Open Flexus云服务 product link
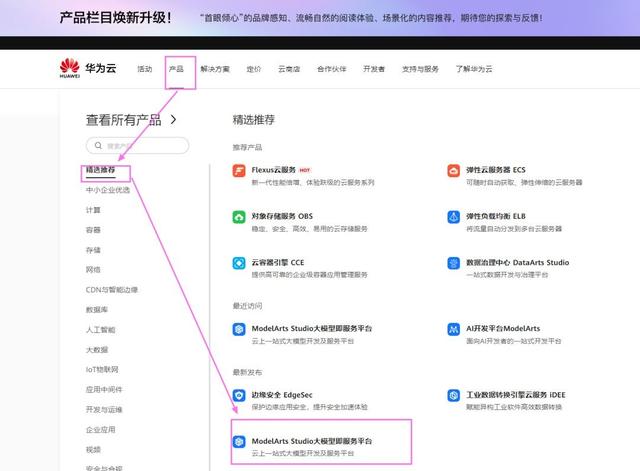This screenshot has width=640, height=471. pyautogui.click(x=273, y=170)
